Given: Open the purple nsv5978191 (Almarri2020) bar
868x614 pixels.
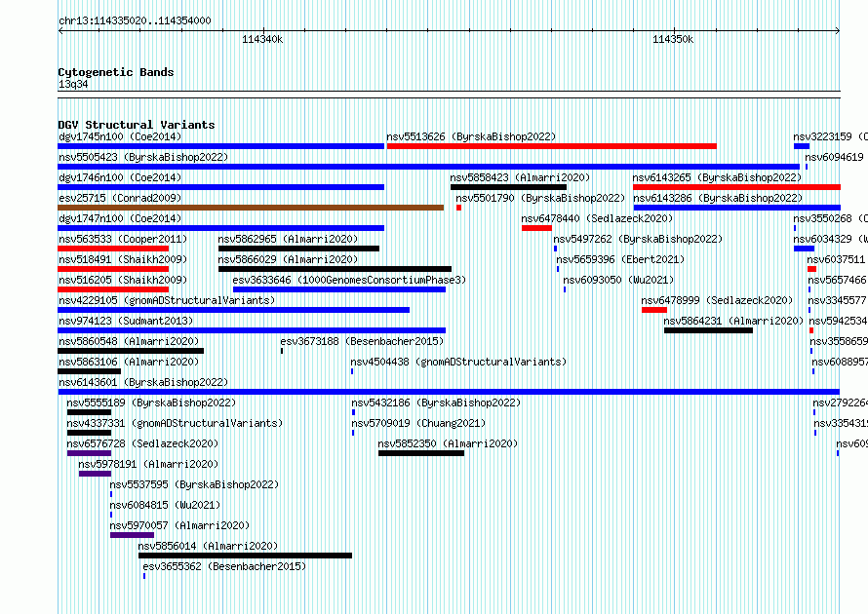Looking at the screenshot, I should pos(96,474).
